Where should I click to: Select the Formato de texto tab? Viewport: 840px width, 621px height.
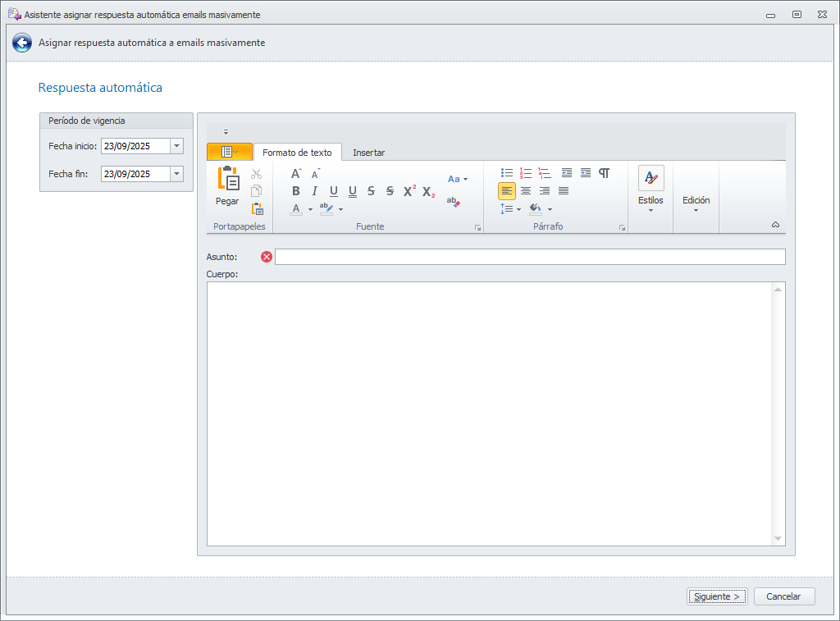297,153
